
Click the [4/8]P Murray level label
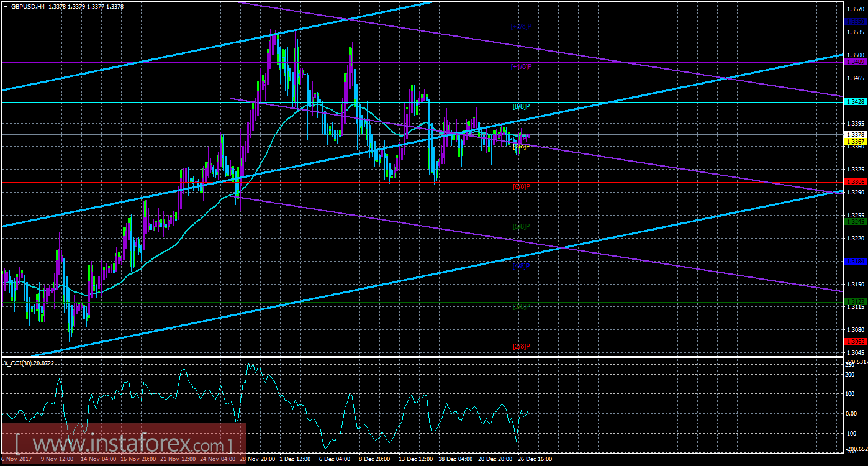point(520,266)
